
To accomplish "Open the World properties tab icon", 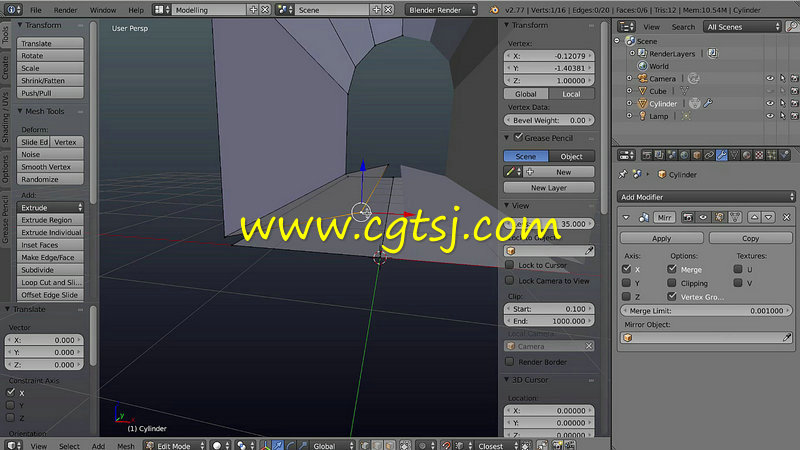I will [684, 155].
